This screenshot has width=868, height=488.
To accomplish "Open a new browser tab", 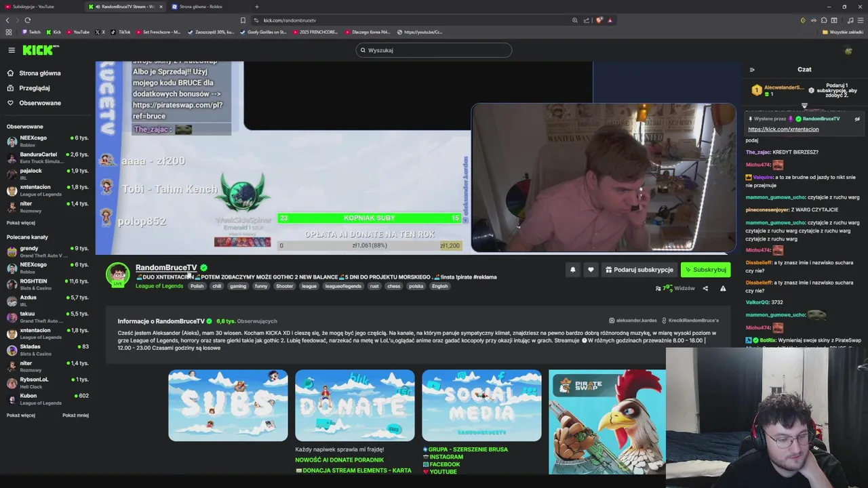I will pyautogui.click(x=256, y=7).
